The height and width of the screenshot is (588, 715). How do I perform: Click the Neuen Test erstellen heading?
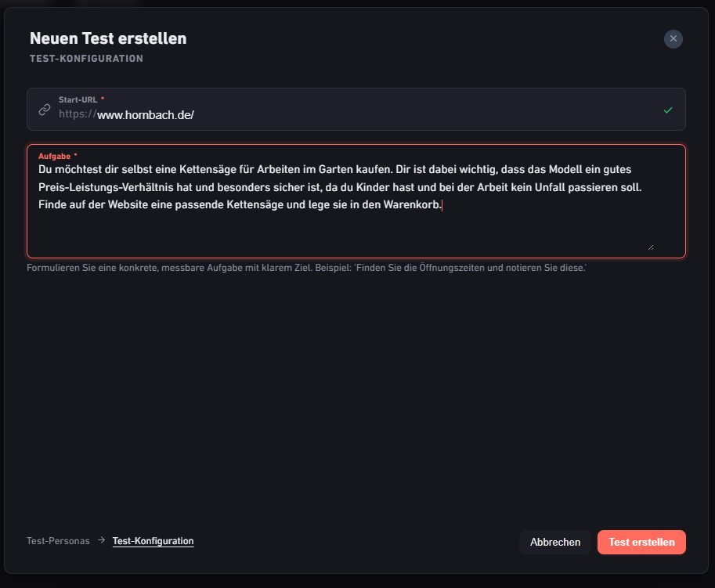(108, 38)
